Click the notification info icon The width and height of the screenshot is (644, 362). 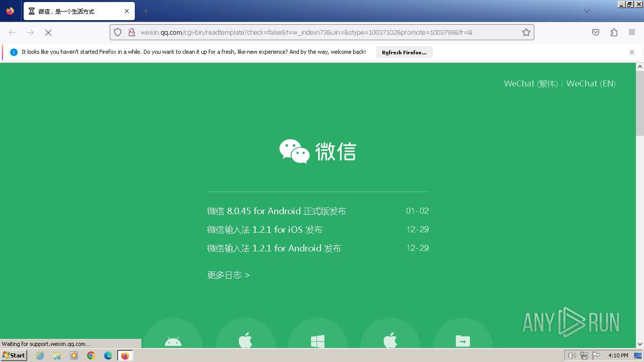tap(14, 52)
